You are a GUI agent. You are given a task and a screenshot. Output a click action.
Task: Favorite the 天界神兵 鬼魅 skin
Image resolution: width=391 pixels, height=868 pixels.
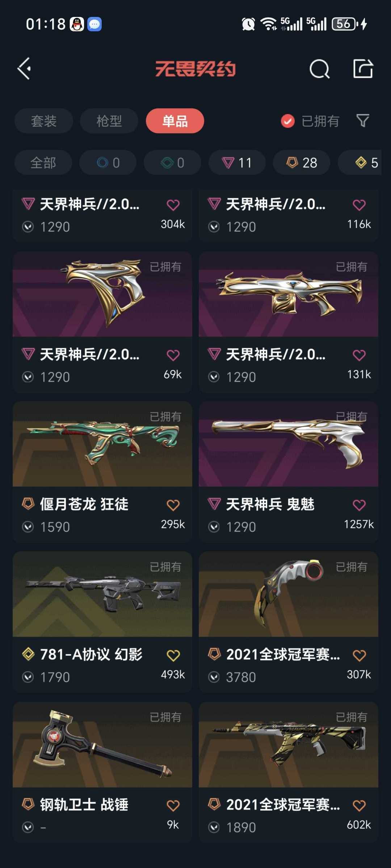[359, 505]
